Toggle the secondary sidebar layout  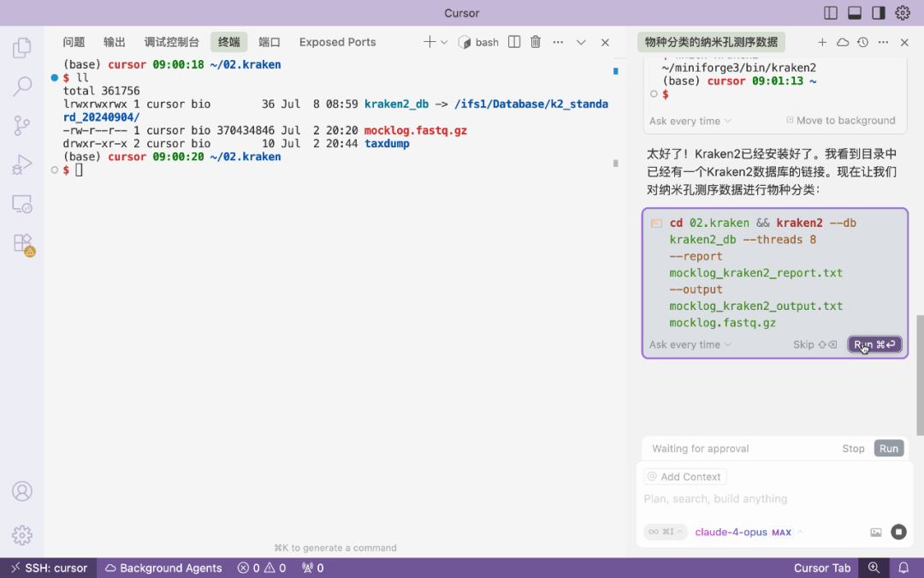(x=879, y=13)
